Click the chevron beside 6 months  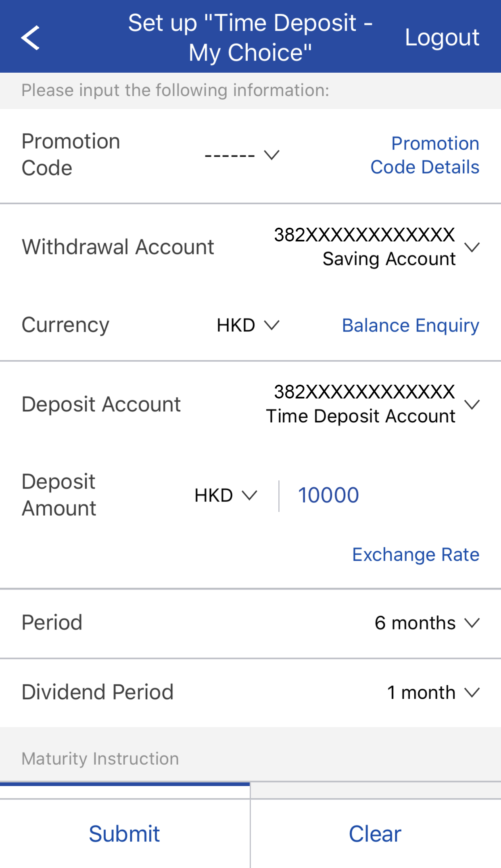pos(472,623)
